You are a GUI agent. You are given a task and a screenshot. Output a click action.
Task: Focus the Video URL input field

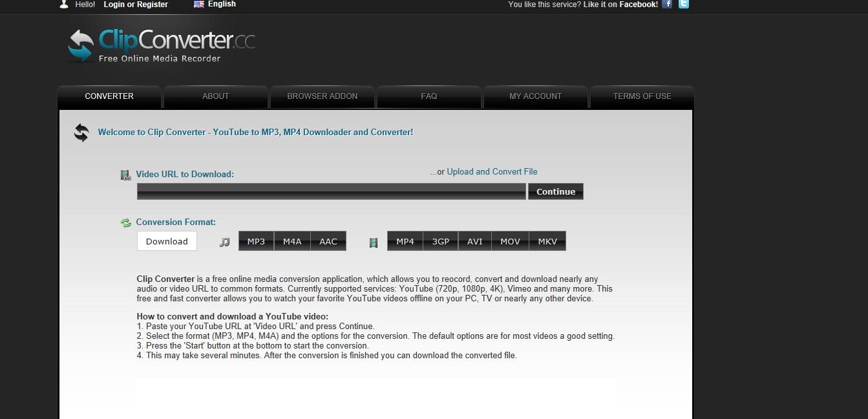[x=331, y=191]
